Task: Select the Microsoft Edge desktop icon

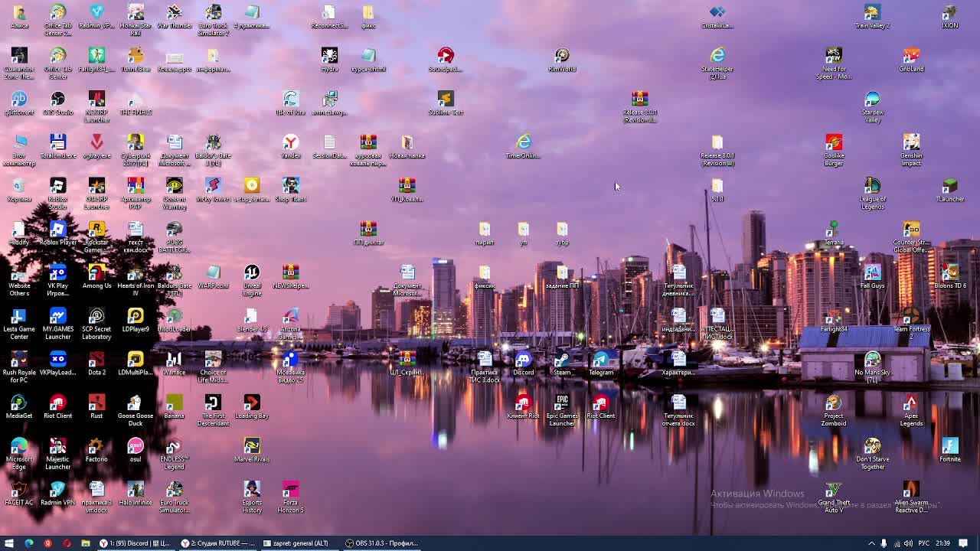Action: (x=19, y=453)
